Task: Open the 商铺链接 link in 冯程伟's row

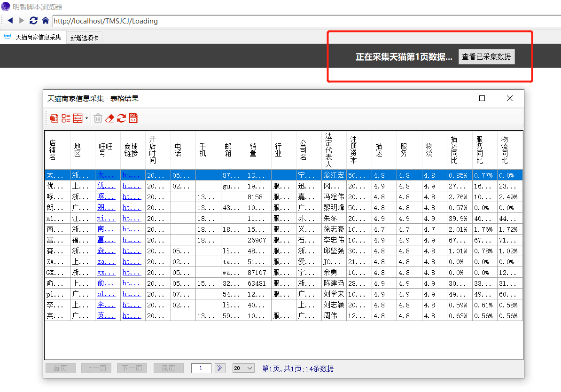Action: tap(132, 197)
